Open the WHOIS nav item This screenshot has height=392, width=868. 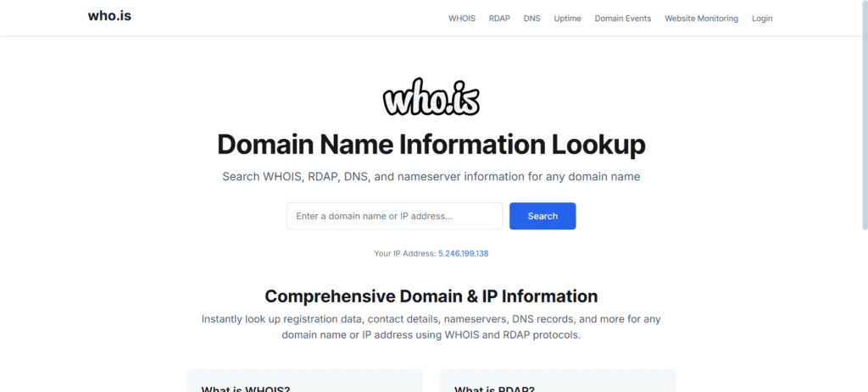(462, 19)
